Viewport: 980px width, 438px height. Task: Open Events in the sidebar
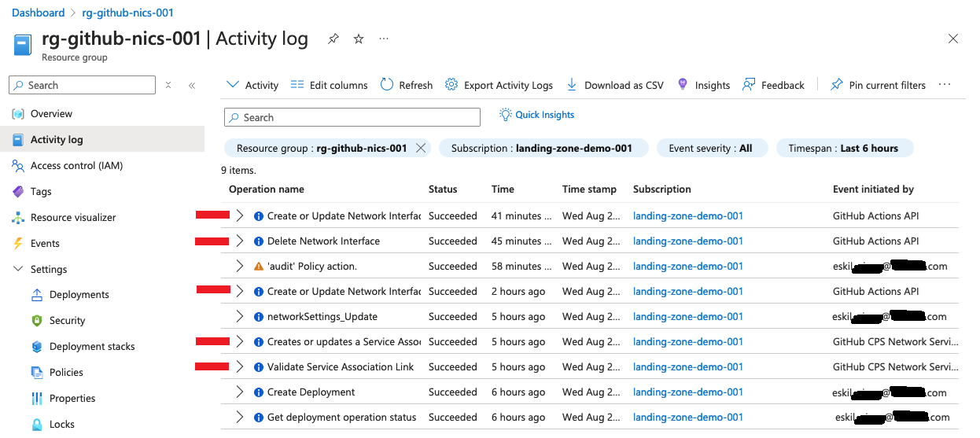pos(45,244)
